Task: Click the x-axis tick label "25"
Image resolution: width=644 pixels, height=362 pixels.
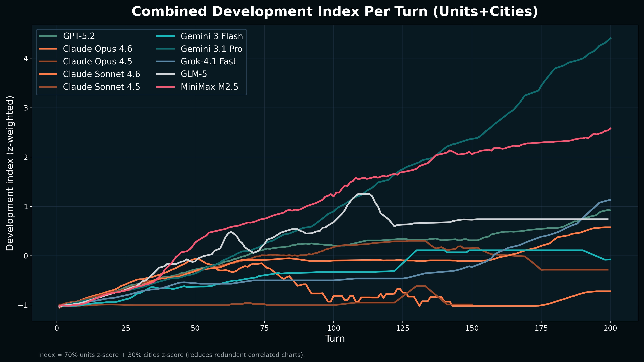Action: point(126,328)
